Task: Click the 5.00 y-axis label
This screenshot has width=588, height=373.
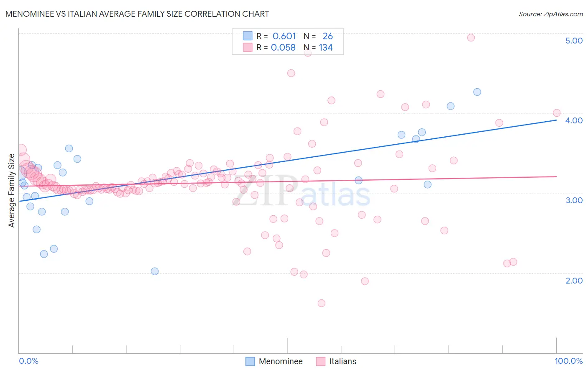Action: (x=574, y=41)
